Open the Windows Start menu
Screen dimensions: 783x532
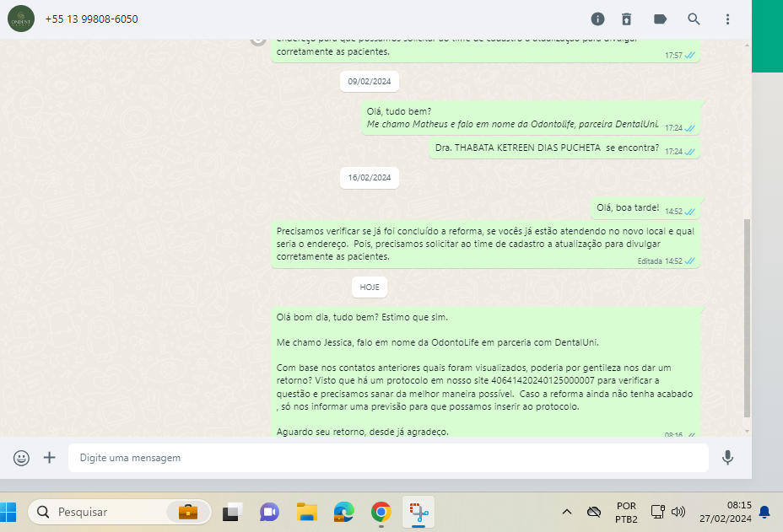tap(8, 512)
